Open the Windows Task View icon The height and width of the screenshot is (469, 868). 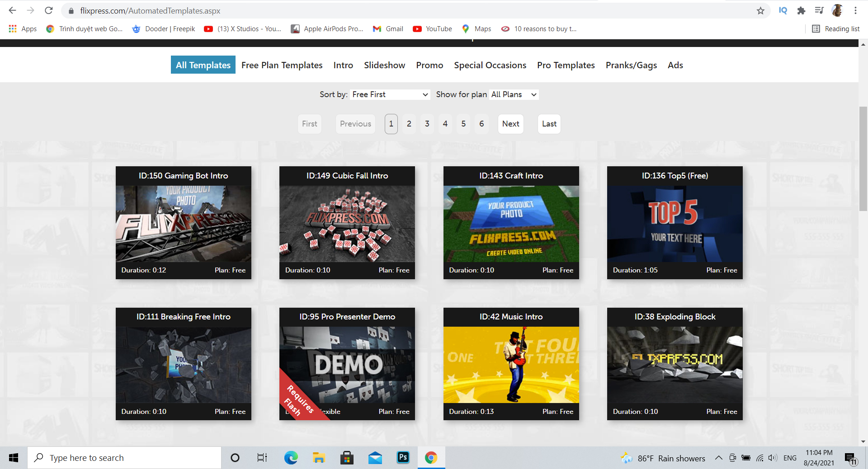(262, 458)
